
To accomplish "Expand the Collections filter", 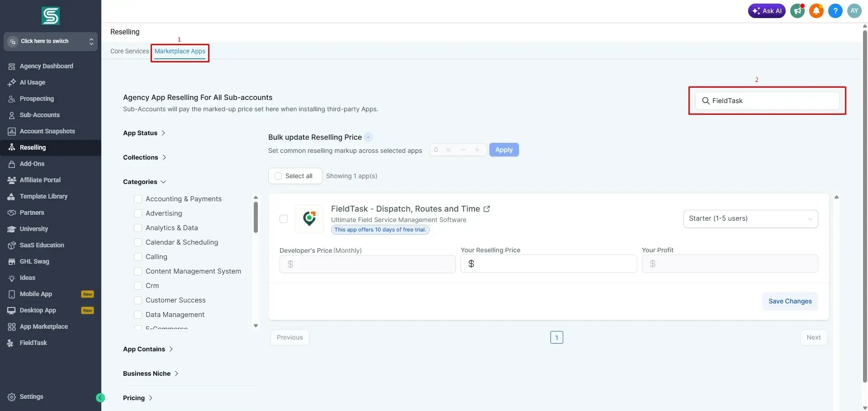I will pyautogui.click(x=145, y=157).
